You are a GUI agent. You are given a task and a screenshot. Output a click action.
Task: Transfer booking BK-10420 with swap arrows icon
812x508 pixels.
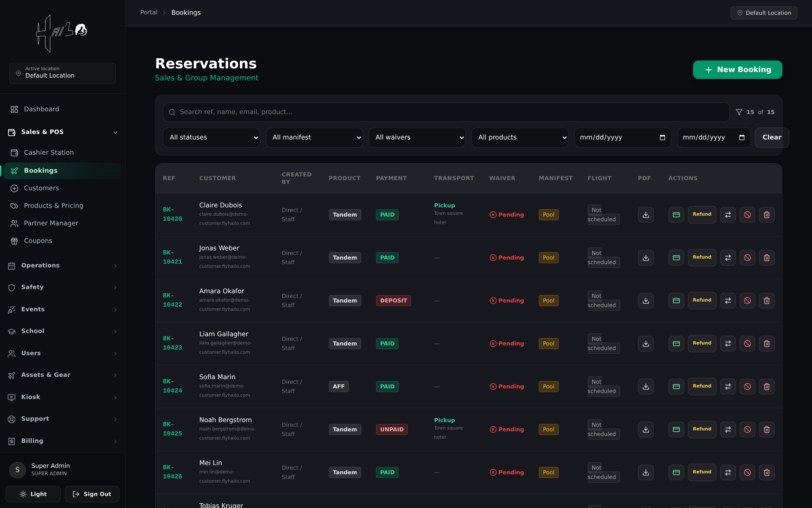pos(728,215)
